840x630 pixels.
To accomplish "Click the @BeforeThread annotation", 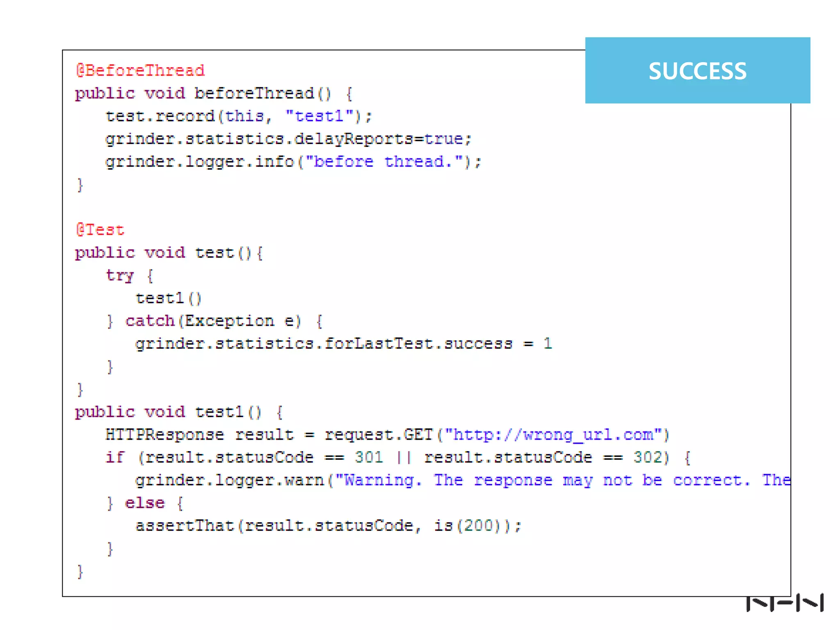I will [x=140, y=71].
